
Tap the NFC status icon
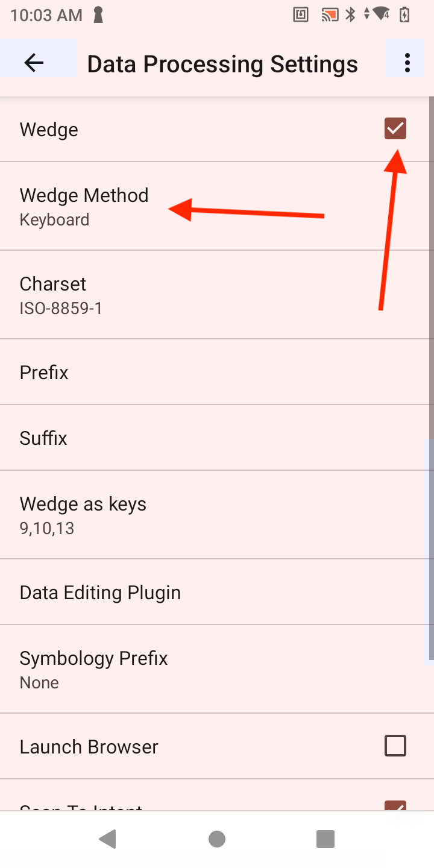click(301, 15)
